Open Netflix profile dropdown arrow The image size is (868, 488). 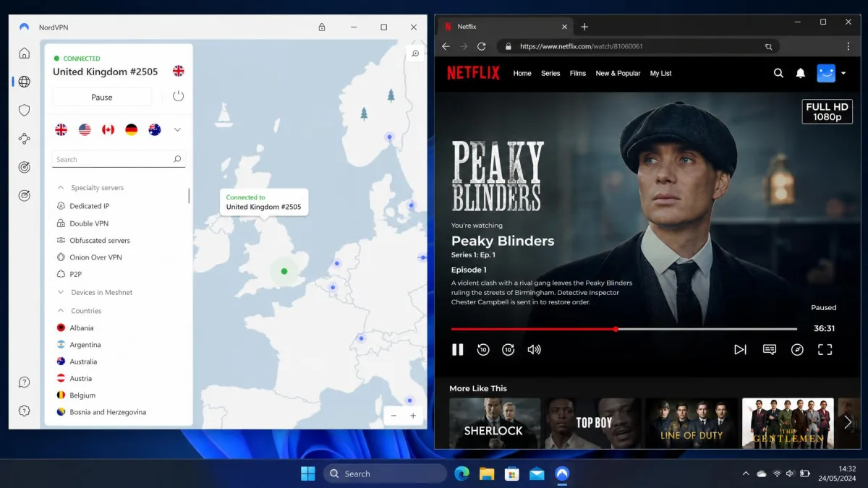843,73
